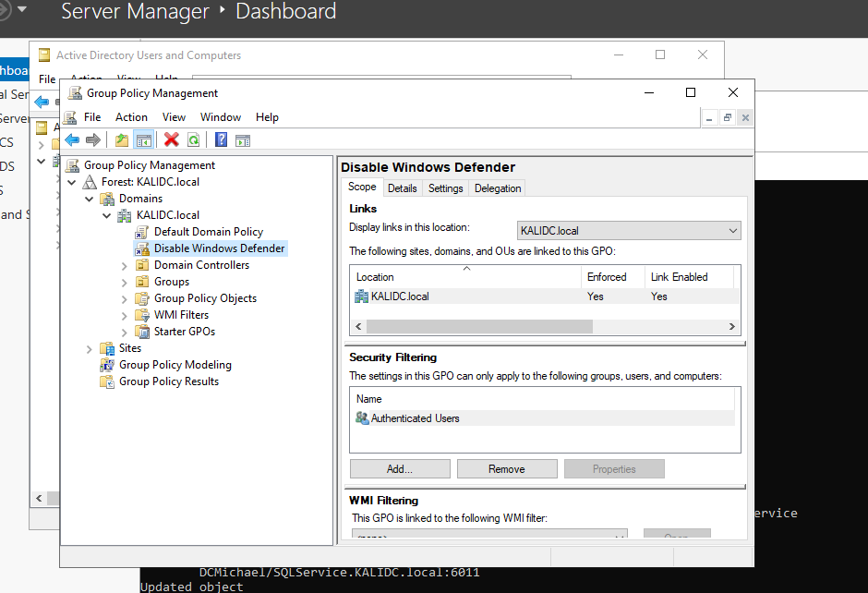The width and height of the screenshot is (868, 593).
Task: Click the Forward arrow in Group Policy Management toolbar
Action: click(x=93, y=140)
